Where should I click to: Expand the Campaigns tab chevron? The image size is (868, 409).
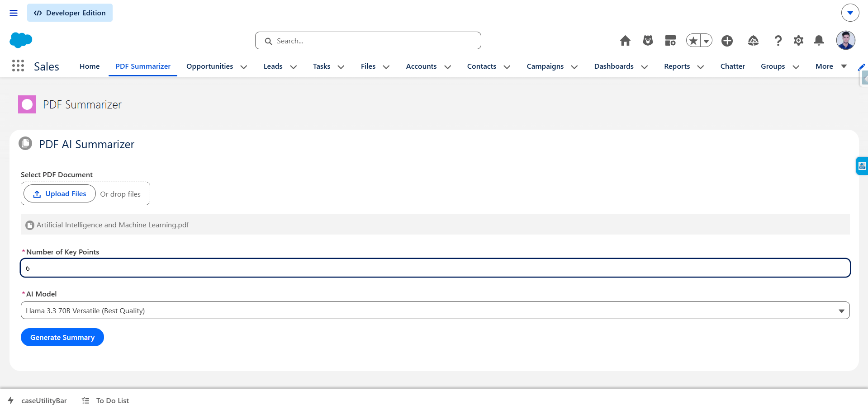[574, 67]
